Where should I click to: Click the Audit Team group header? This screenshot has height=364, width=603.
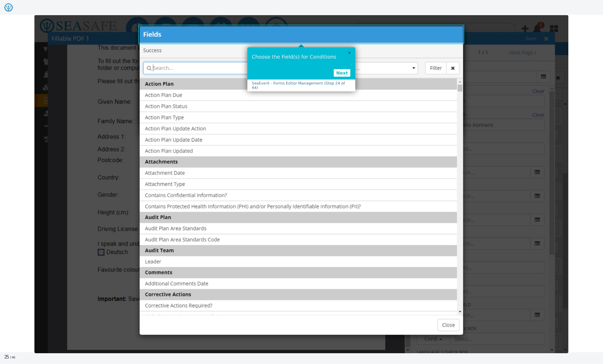coord(298,250)
